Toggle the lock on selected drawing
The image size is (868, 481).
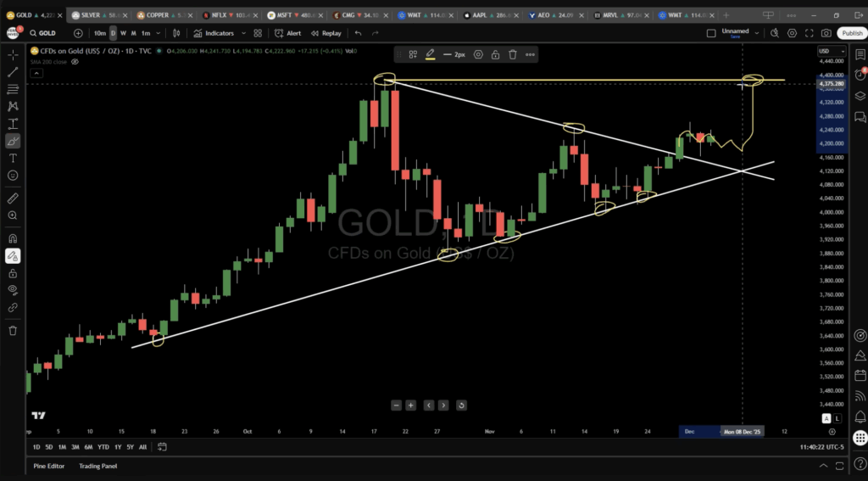click(495, 54)
